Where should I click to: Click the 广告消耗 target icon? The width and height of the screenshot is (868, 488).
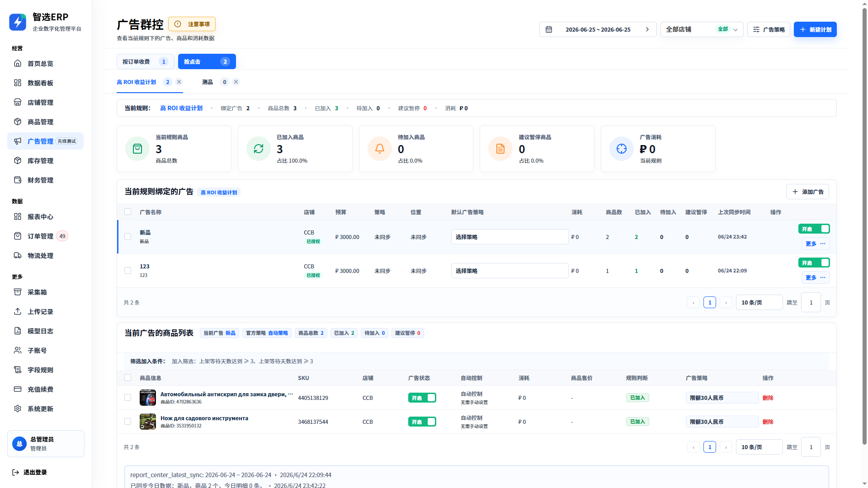(622, 149)
